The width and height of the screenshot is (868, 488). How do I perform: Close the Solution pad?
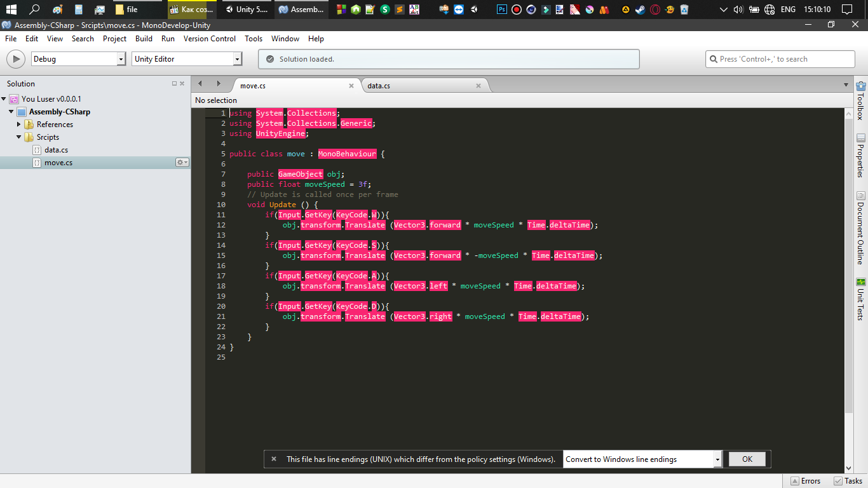(182, 84)
